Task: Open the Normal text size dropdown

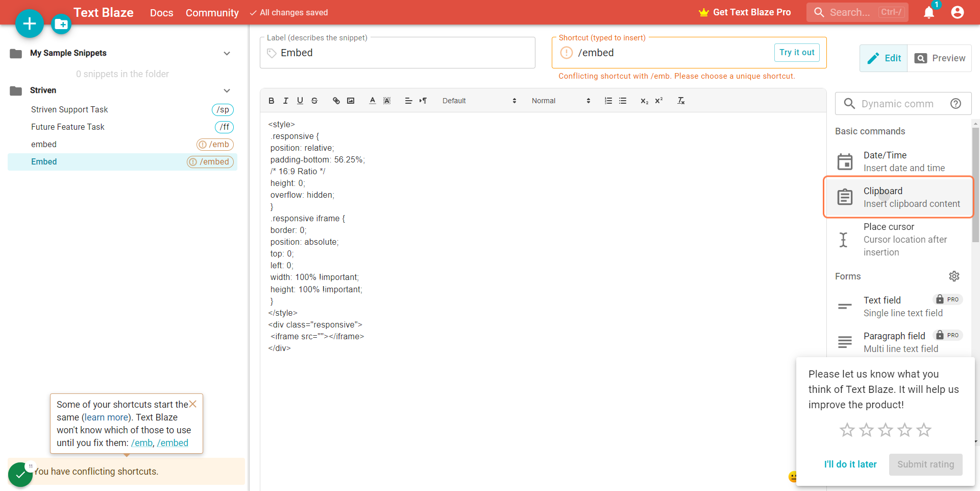Action: point(561,101)
